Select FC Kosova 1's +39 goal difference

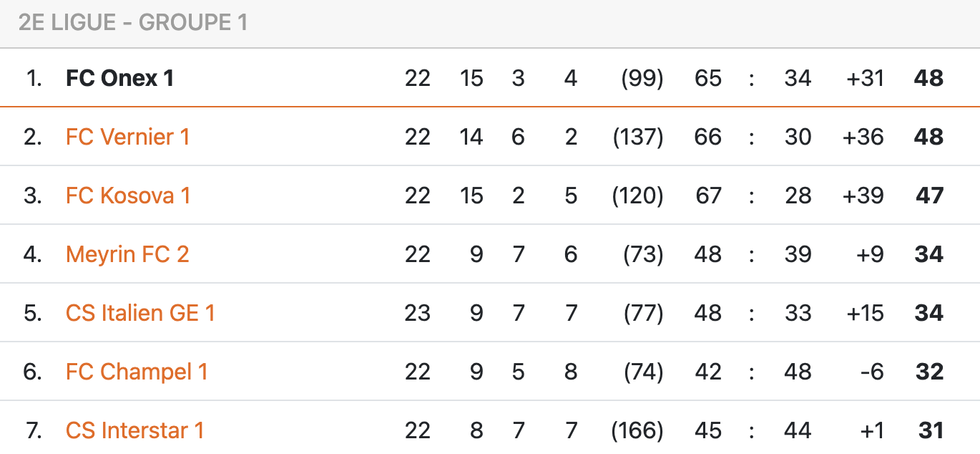pyautogui.click(x=863, y=195)
